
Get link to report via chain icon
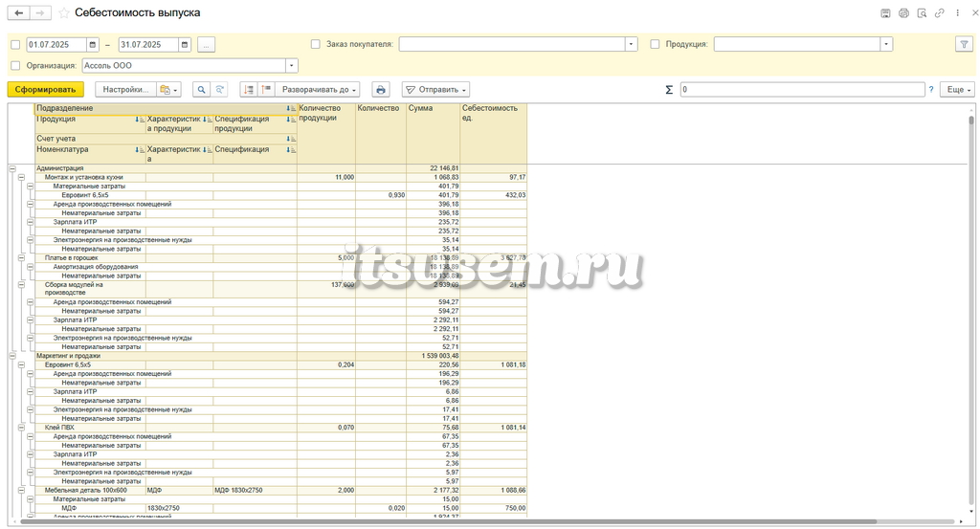[940, 13]
